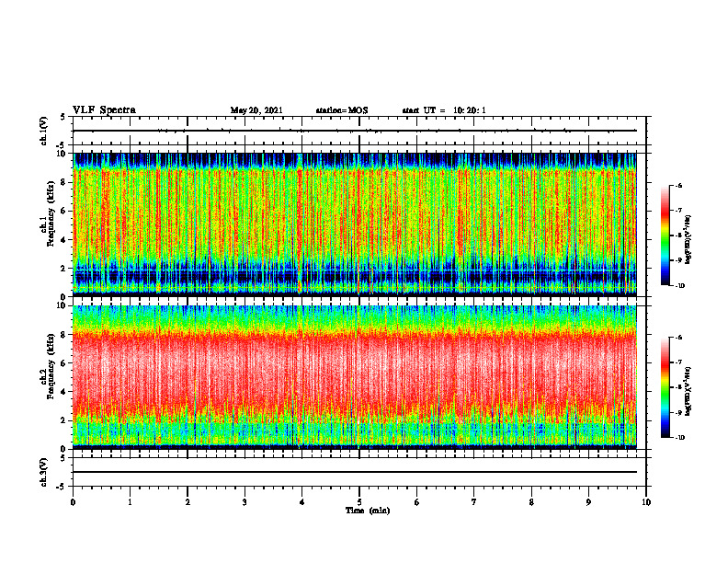The width and height of the screenshot is (728, 563).
Task: Click the "6" tick label on the Time axis
Action: pos(417,502)
